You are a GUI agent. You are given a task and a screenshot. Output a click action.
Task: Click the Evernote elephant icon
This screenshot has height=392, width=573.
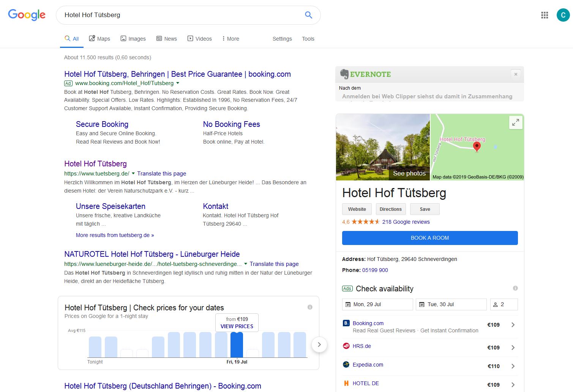[345, 74]
